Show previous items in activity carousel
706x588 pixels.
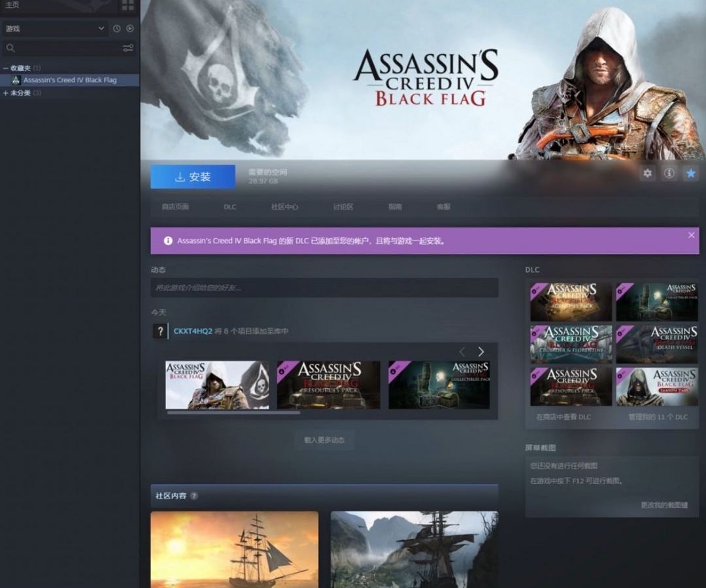[462, 351]
